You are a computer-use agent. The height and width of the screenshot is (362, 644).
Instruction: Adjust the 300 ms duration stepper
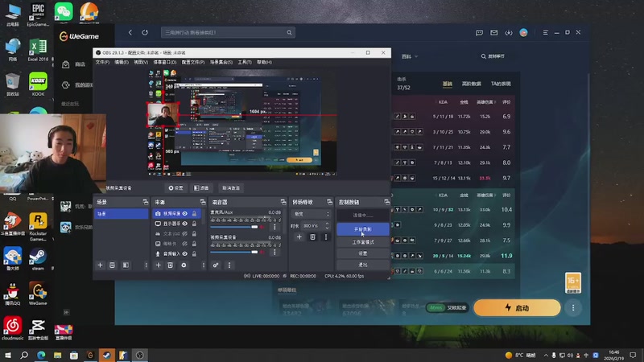pyautogui.click(x=328, y=226)
